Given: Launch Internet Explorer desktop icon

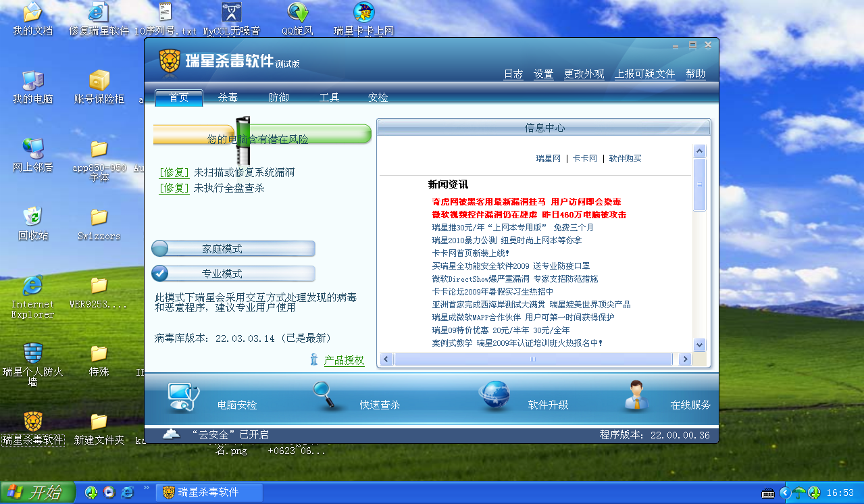Looking at the screenshot, I should pyautogui.click(x=32, y=285).
